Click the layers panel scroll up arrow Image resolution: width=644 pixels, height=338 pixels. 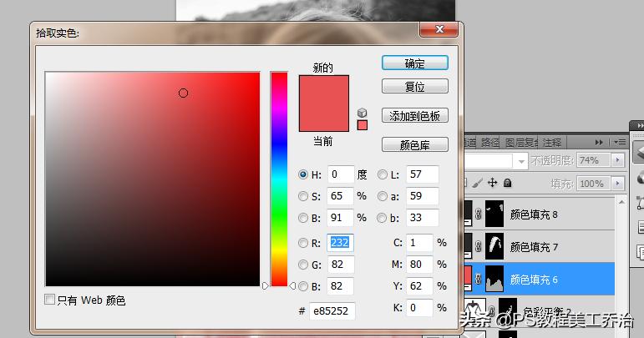[x=621, y=202]
